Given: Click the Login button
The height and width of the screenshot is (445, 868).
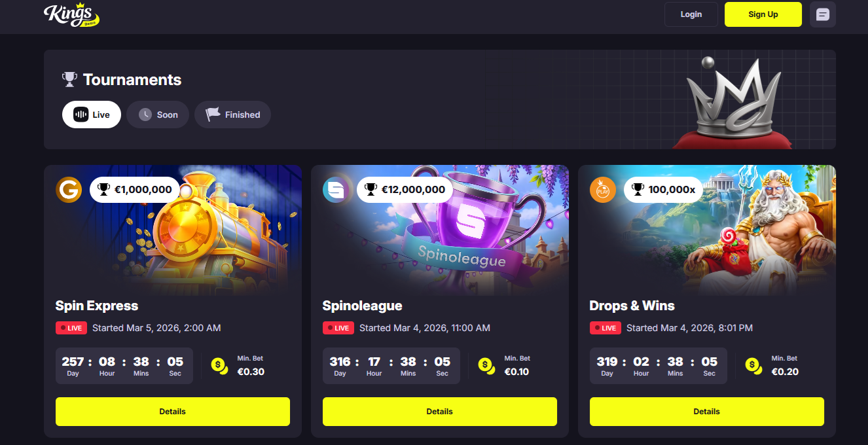Looking at the screenshot, I should [691, 14].
